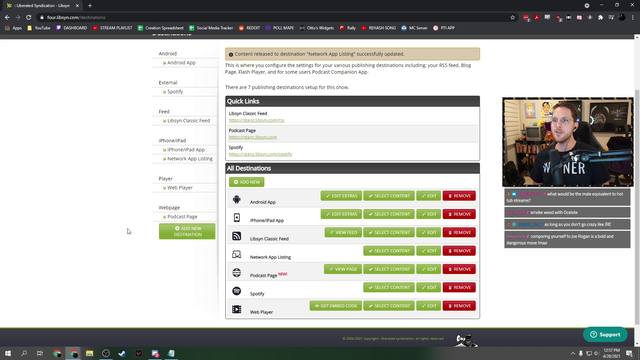Viewport: 640px width, 360px height.
Task: Click ADD NEW DESTINATION sidebar button
Action: (187, 231)
